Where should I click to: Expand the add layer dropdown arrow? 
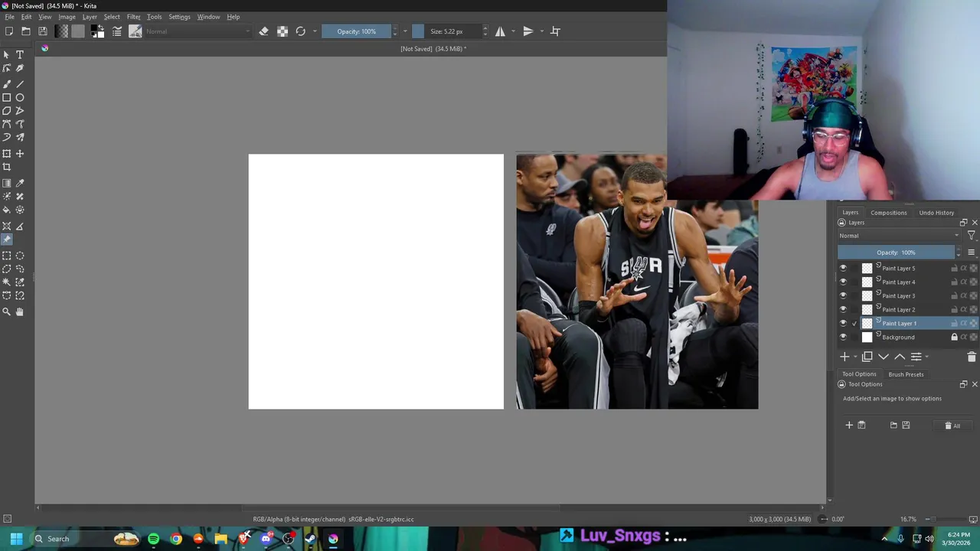pyautogui.click(x=856, y=357)
